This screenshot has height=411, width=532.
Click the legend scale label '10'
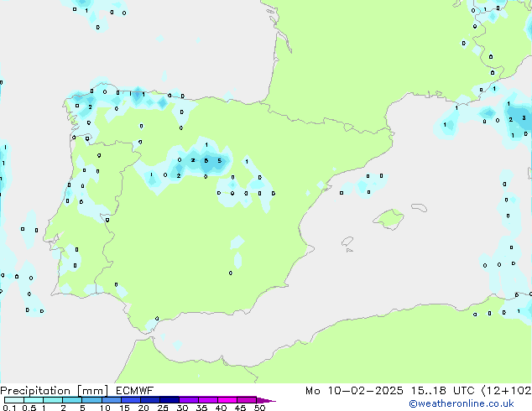tap(105, 408)
